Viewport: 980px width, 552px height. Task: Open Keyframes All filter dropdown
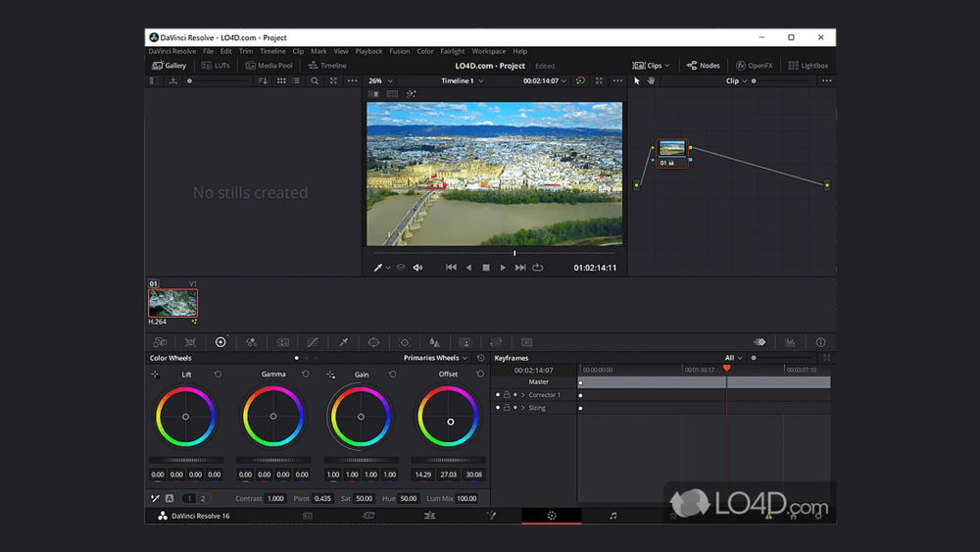tap(733, 358)
